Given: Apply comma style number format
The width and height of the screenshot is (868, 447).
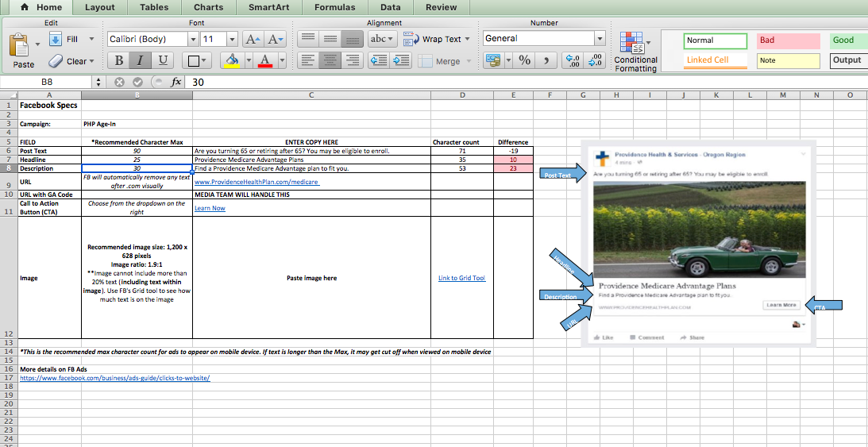Looking at the screenshot, I should (546, 60).
